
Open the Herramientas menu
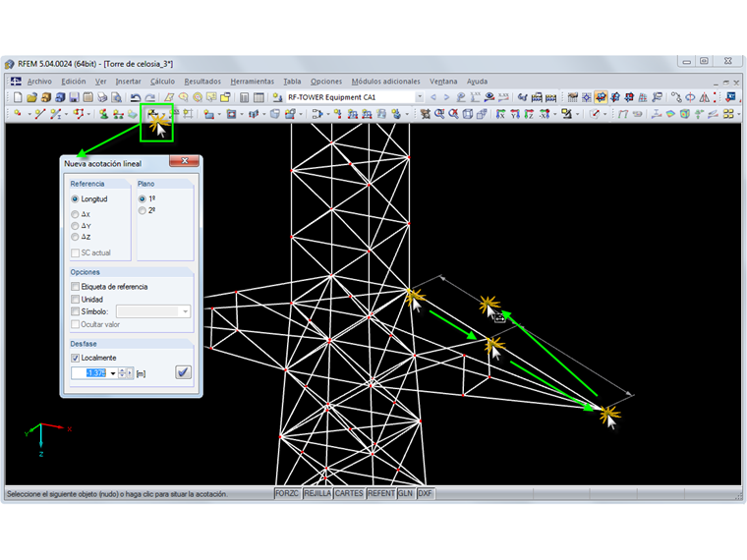pos(252,82)
